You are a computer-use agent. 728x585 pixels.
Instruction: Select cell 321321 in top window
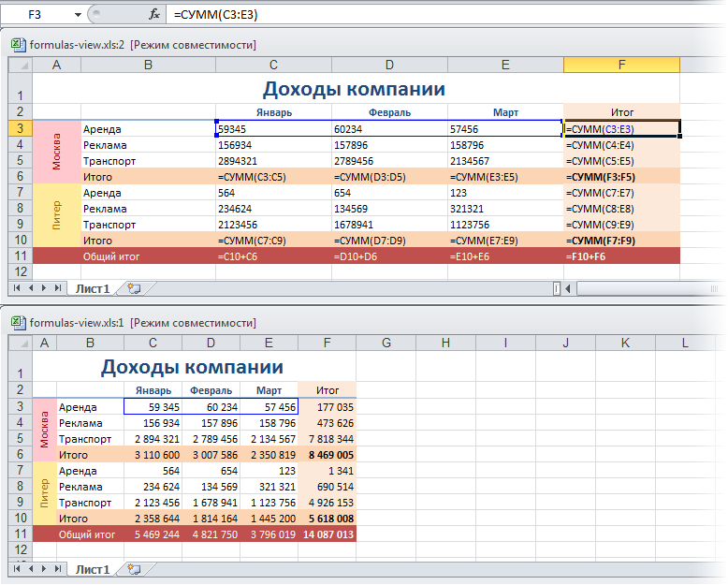tap(505, 209)
